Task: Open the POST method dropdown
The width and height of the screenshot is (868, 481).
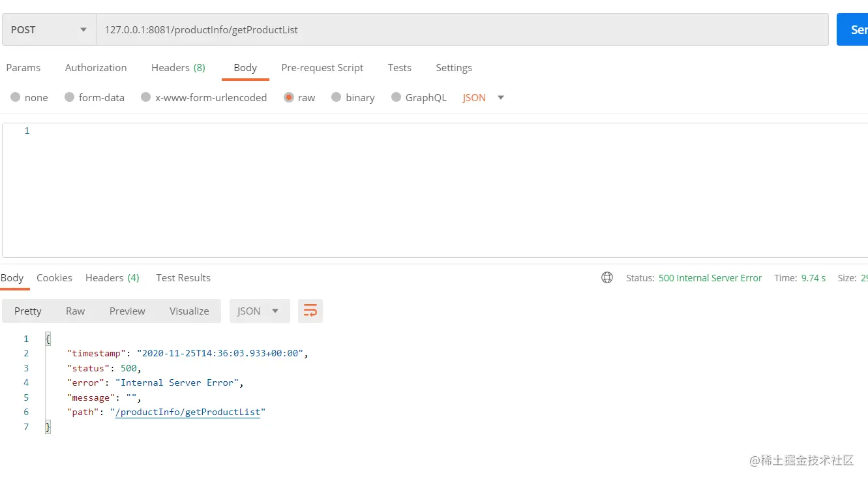Action: (x=49, y=29)
